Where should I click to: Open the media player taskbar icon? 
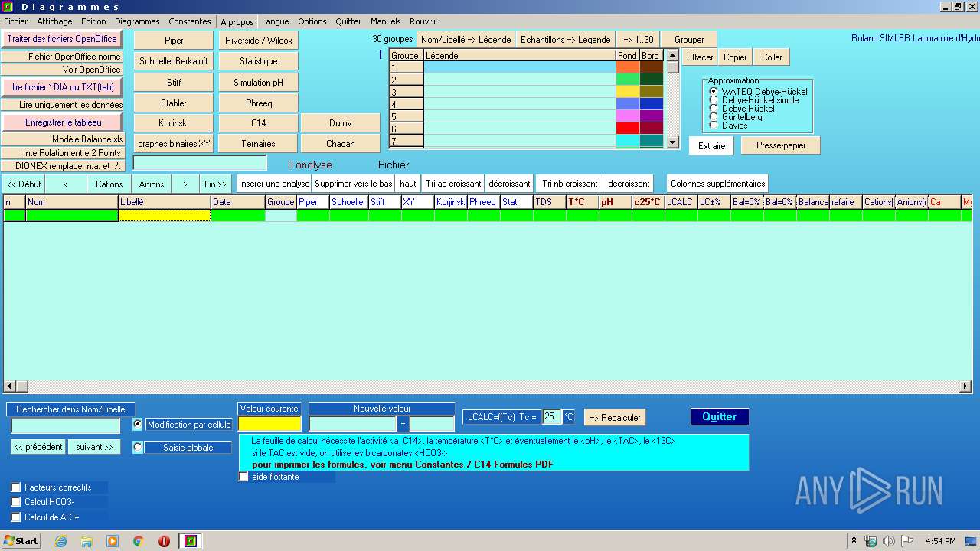pos(113,541)
